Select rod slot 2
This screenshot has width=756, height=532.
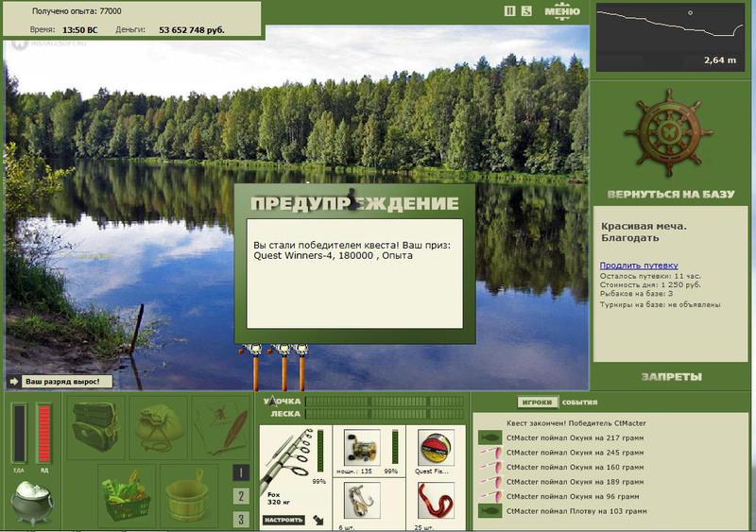(241, 496)
